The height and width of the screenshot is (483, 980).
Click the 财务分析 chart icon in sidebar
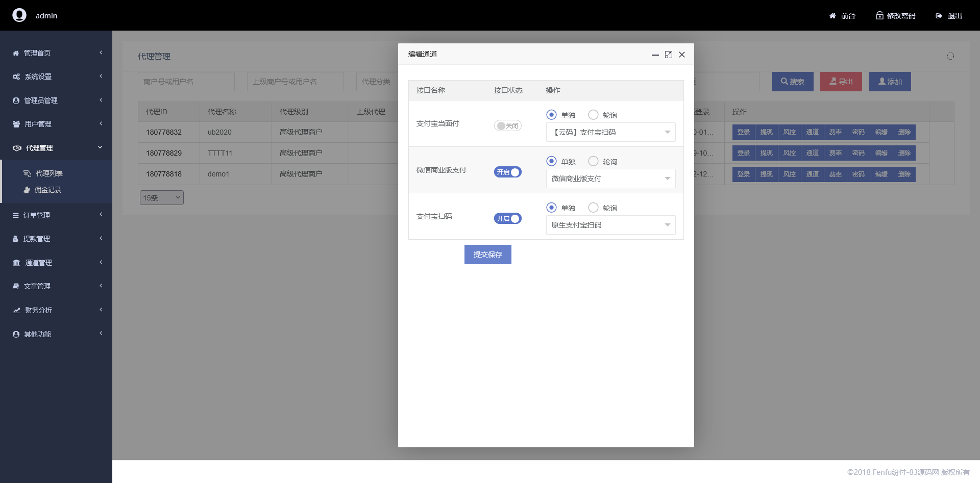pyautogui.click(x=16, y=310)
